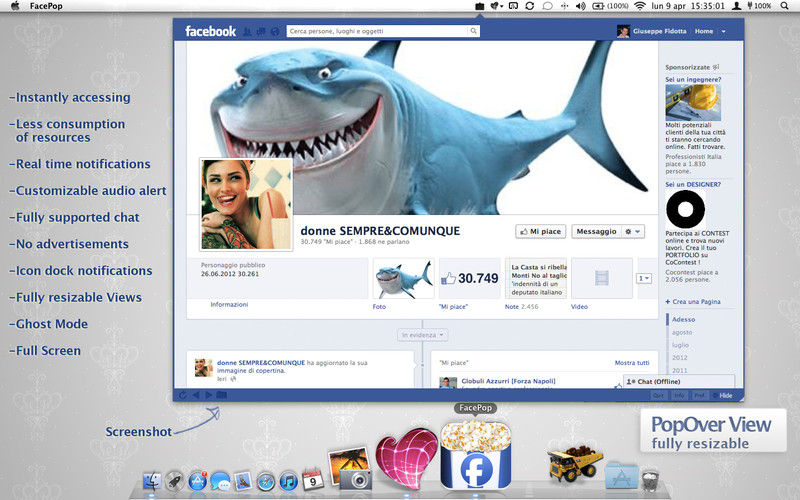Open account dropdown arrow next to Home

pyautogui.click(x=723, y=32)
